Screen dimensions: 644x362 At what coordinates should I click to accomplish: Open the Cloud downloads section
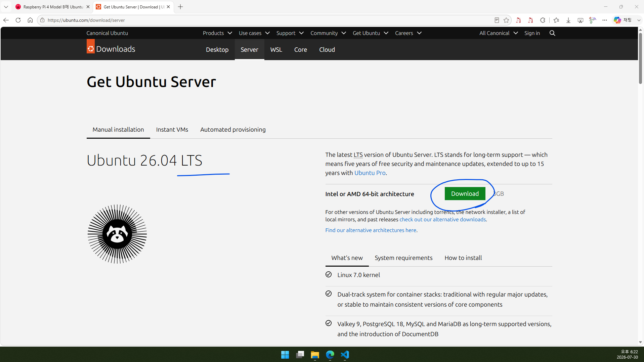pyautogui.click(x=327, y=50)
